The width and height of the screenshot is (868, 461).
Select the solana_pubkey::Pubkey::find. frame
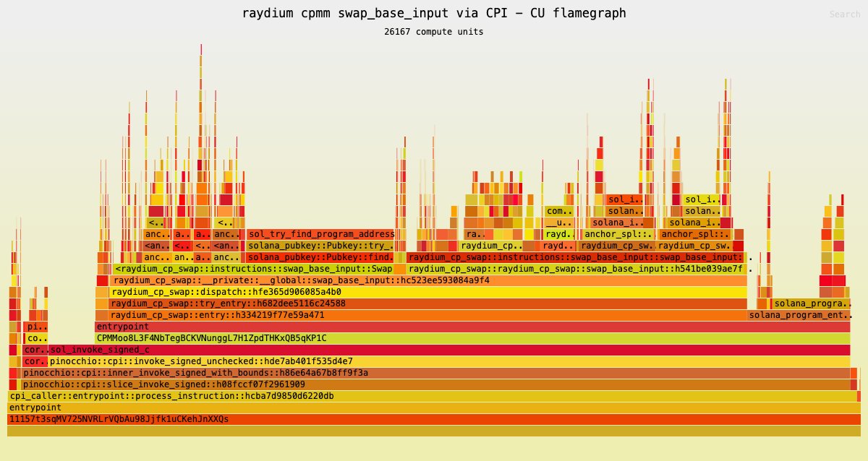click(x=320, y=257)
